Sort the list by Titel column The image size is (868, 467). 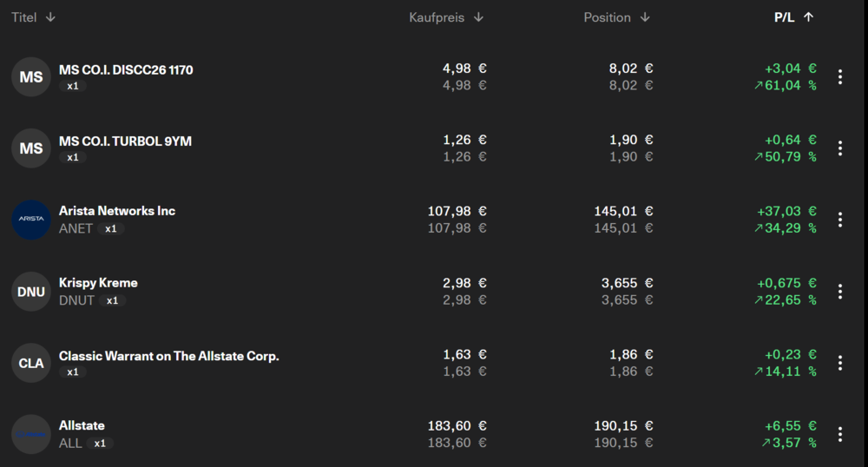(33, 17)
